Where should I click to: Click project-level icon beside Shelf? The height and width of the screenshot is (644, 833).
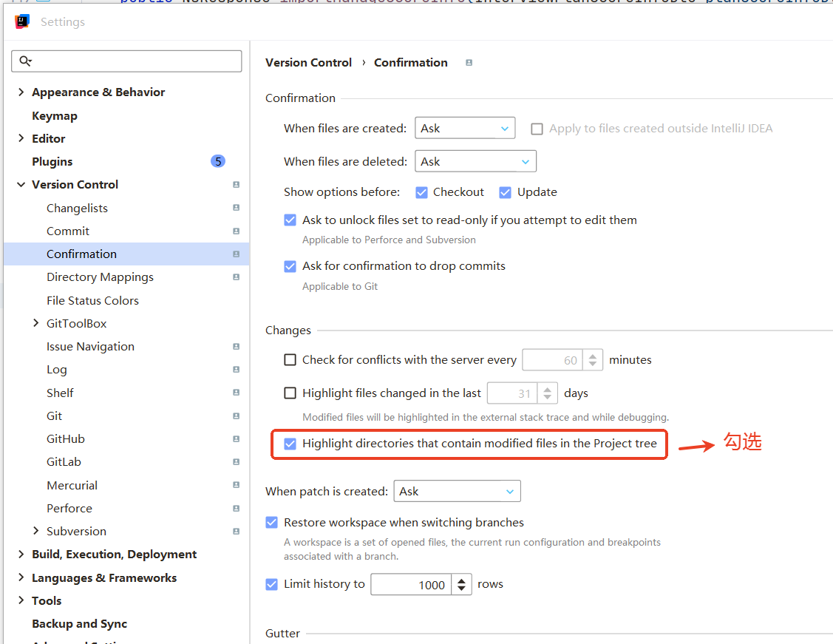click(x=237, y=393)
